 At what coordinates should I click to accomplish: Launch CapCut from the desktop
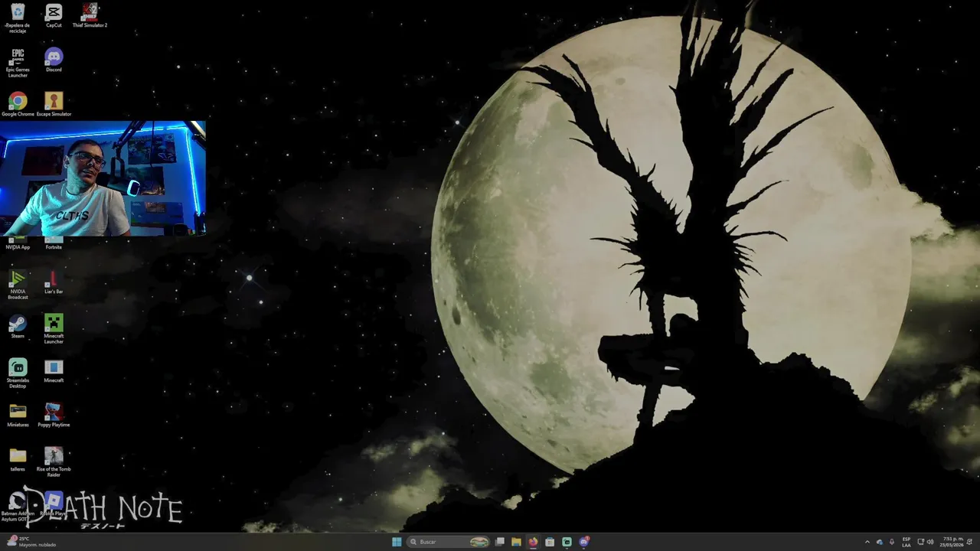point(54,16)
